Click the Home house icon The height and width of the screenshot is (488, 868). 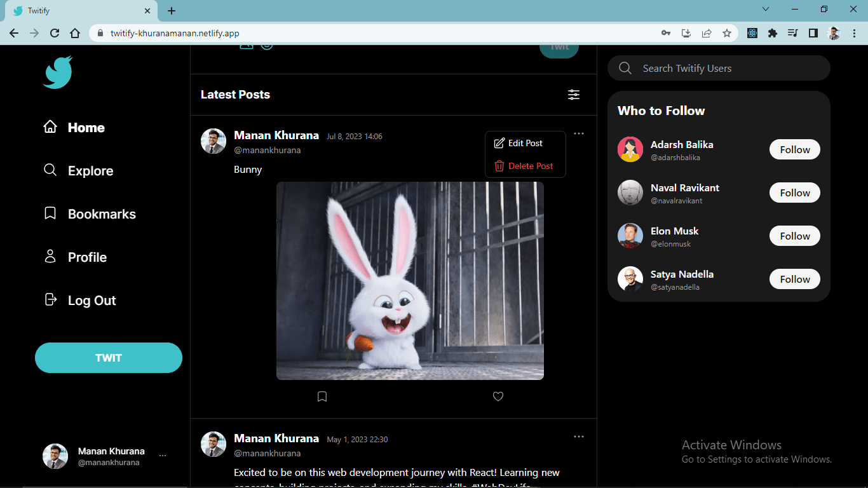coord(50,126)
